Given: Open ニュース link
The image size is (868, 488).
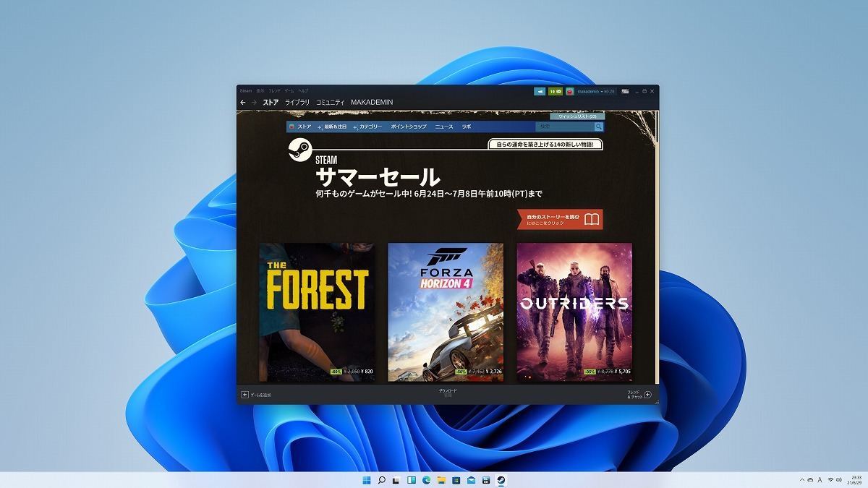Looking at the screenshot, I should tap(444, 127).
